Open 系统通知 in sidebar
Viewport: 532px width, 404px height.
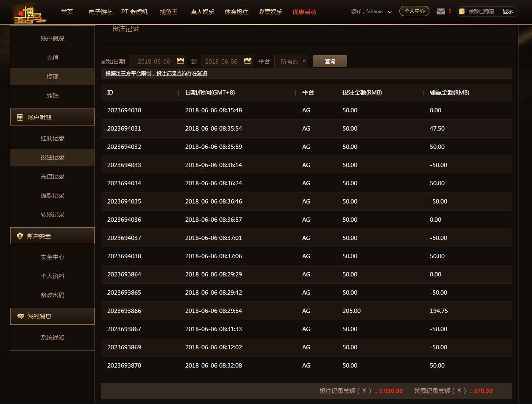coord(53,337)
